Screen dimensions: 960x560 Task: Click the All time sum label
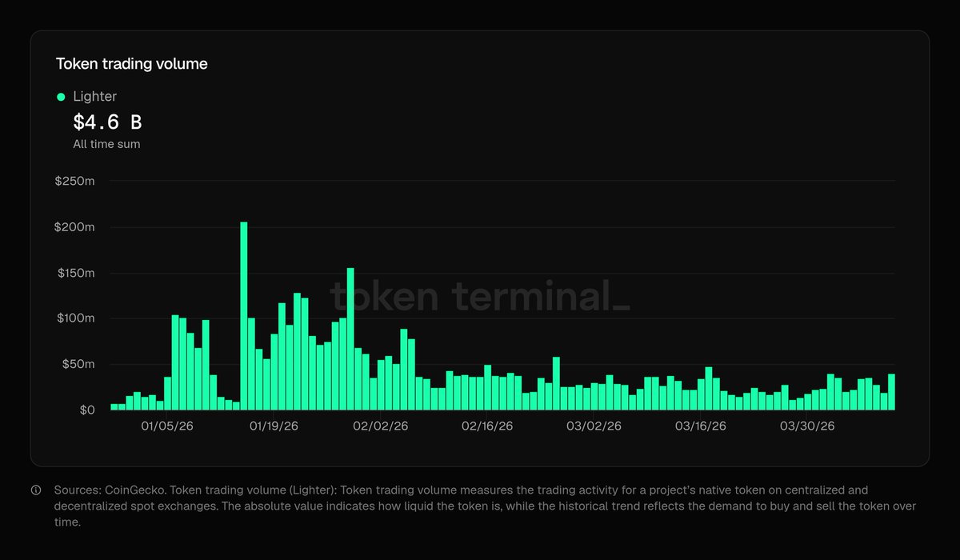coord(106,144)
